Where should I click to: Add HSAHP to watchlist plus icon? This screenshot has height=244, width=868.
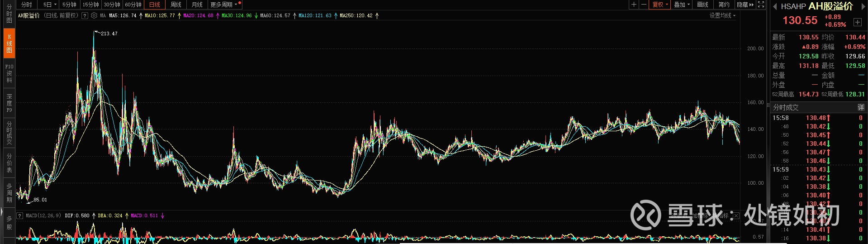click(x=857, y=22)
